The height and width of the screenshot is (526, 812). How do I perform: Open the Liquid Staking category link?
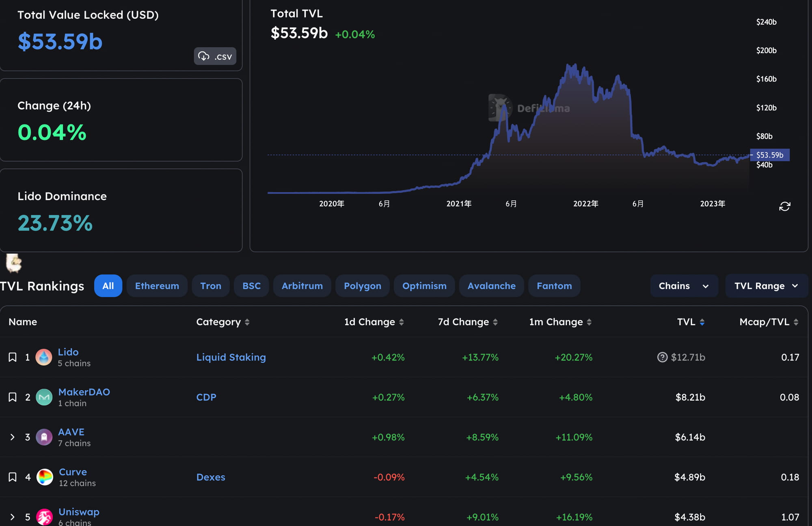[231, 357]
